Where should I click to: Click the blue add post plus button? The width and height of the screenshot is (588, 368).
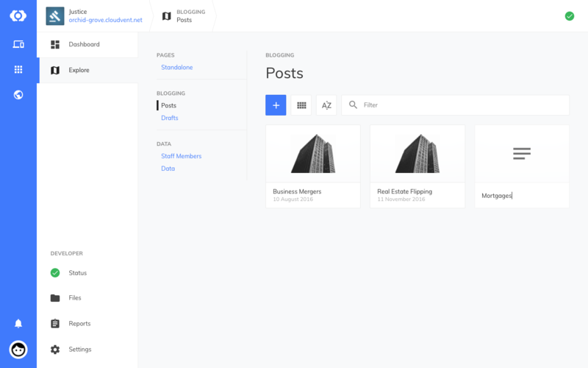[x=276, y=105]
